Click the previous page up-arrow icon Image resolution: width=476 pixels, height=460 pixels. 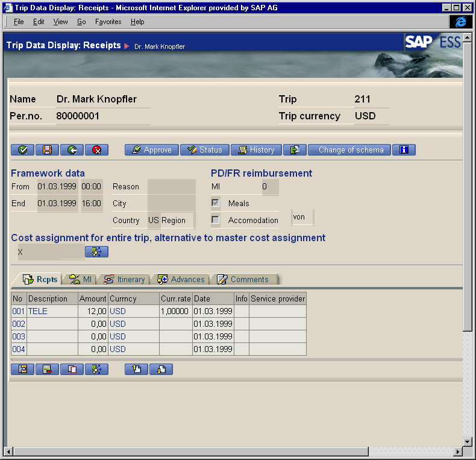click(136, 370)
